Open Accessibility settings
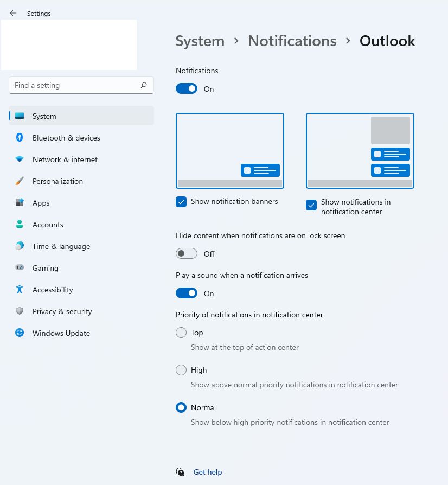This screenshot has height=485, width=448. coord(81,290)
